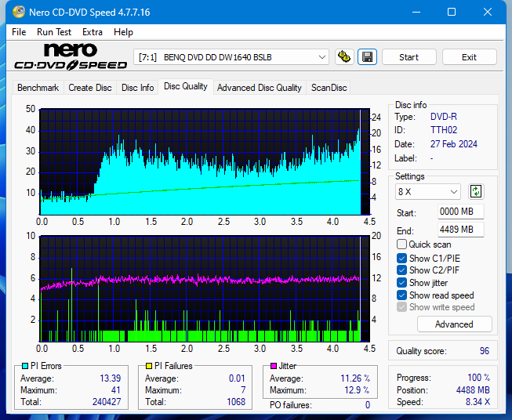
Task: Switch to the ScanDisc tab
Action: tap(329, 88)
